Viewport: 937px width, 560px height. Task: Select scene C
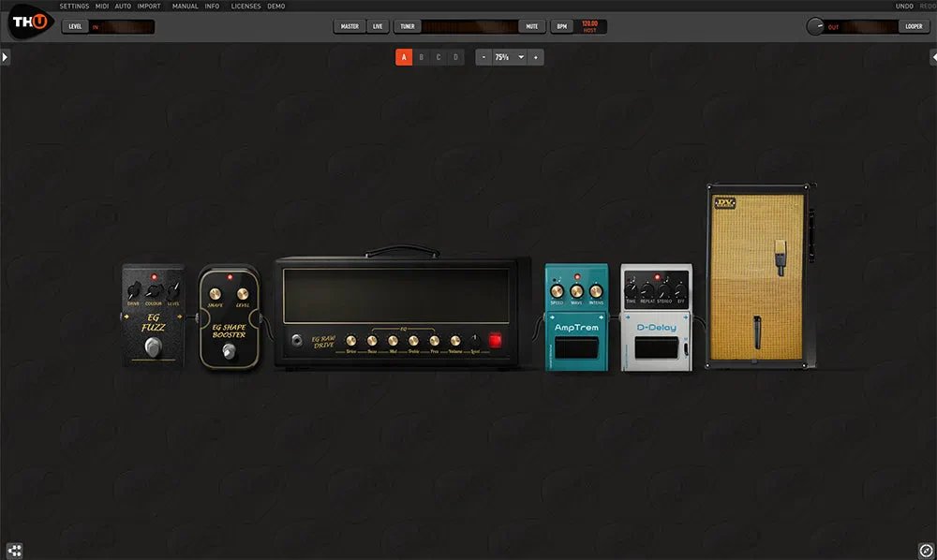[439, 57]
